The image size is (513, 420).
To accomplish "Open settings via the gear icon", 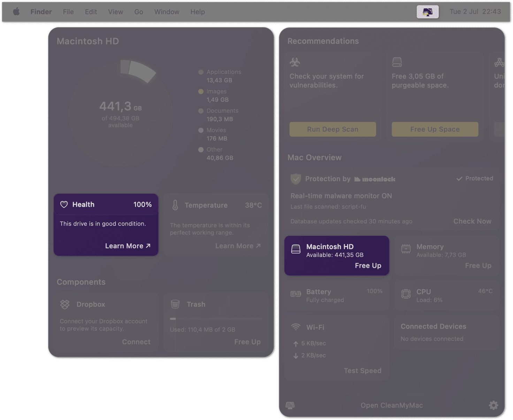I will pyautogui.click(x=493, y=405).
